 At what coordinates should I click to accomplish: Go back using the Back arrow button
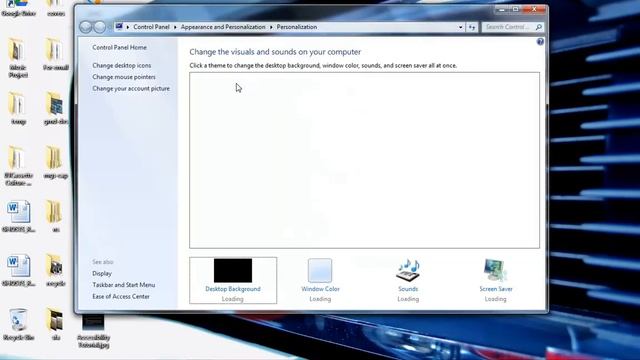click(x=86, y=27)
